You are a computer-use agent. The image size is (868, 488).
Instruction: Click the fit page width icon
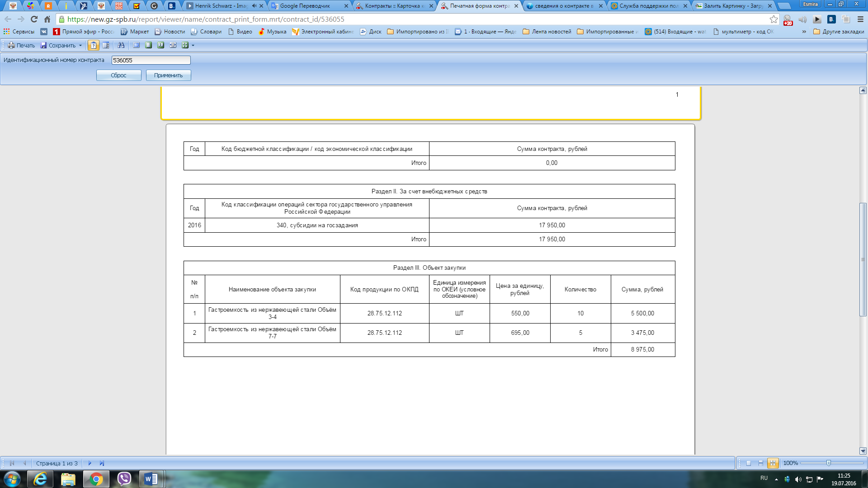(x=173, y=45)
